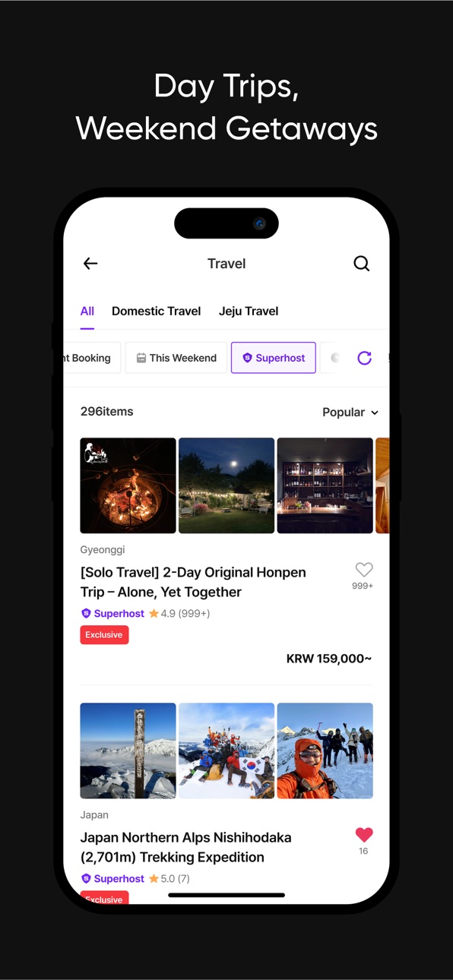
Task: Click the shield icon in Superhost filter chip
Action: pos(247,358)
